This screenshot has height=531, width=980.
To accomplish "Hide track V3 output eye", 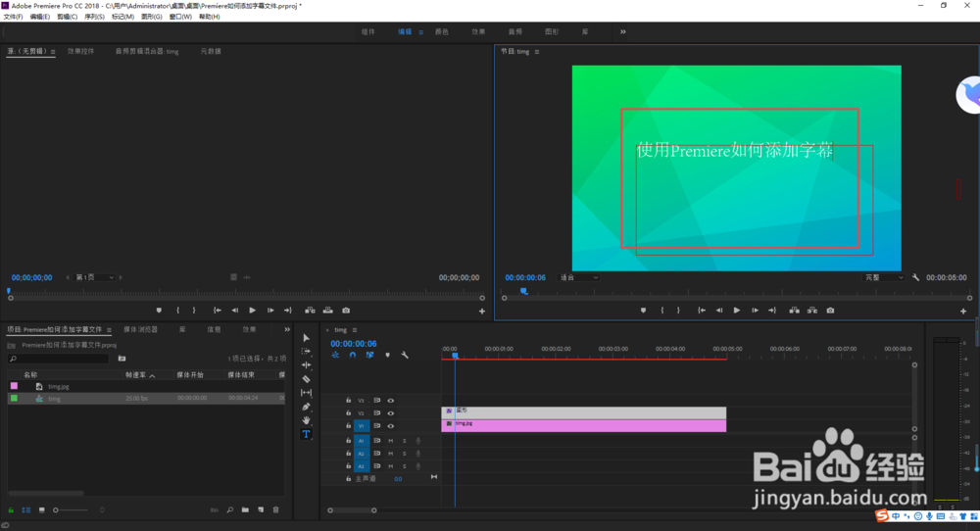I will 391,401.
